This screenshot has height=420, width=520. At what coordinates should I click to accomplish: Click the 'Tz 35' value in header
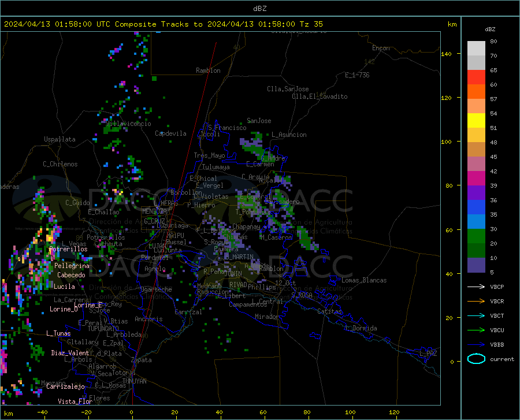coord(311,24)
